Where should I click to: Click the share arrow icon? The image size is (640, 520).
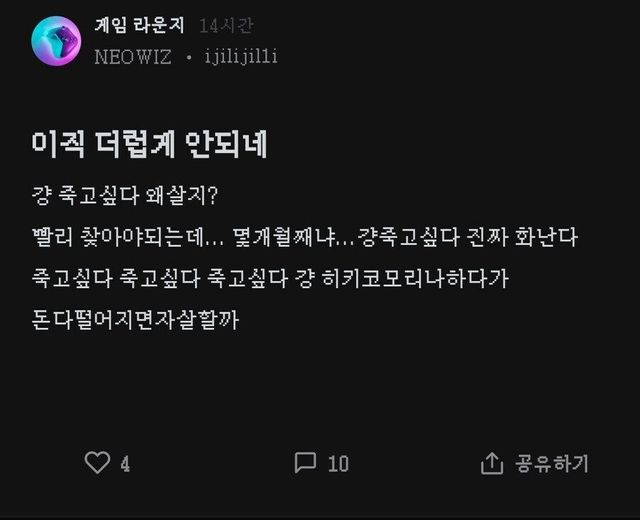491,464
